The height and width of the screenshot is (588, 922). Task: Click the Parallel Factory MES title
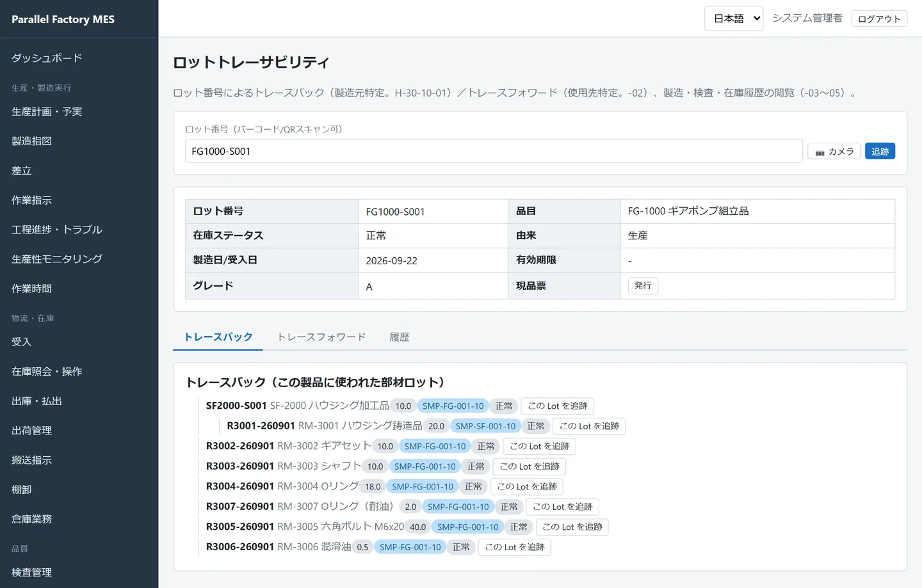coord(63,19)
